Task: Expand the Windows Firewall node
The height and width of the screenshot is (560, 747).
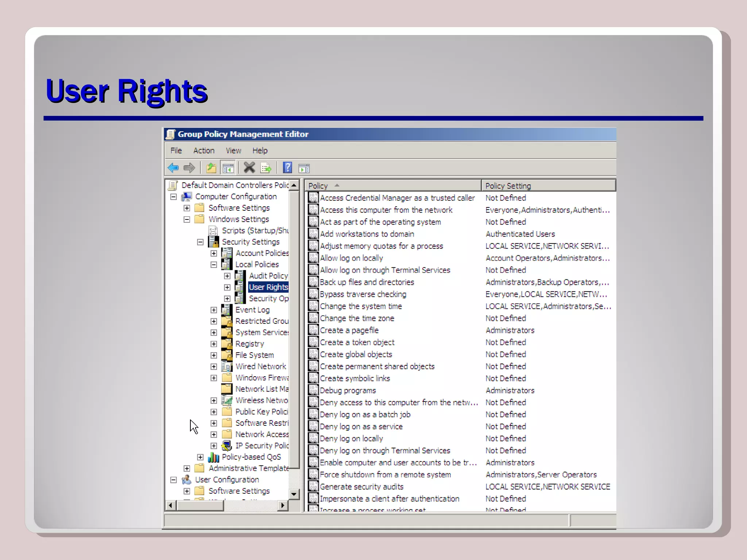Action: [214, 378]
